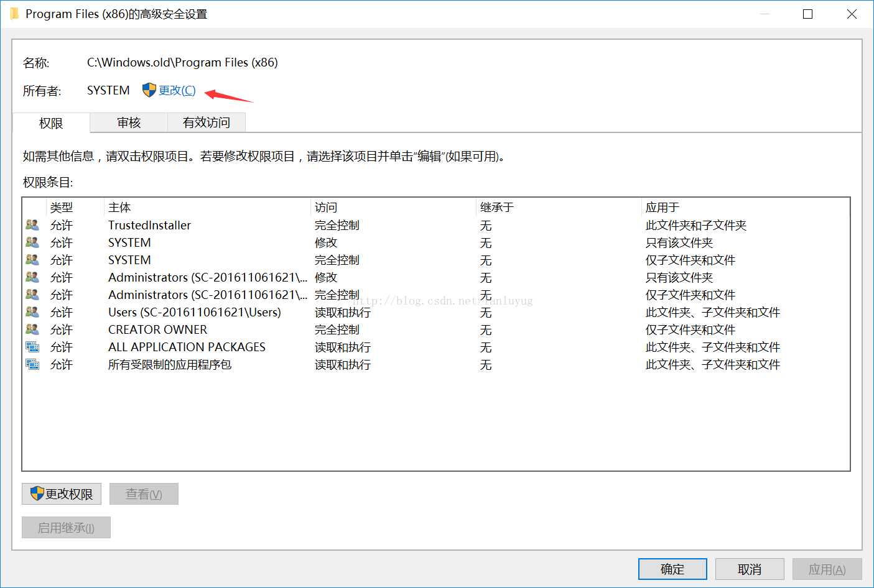Click the 启用继承(I) button
The height and width of the screenshot is (588, 874).
click(66, 527)
